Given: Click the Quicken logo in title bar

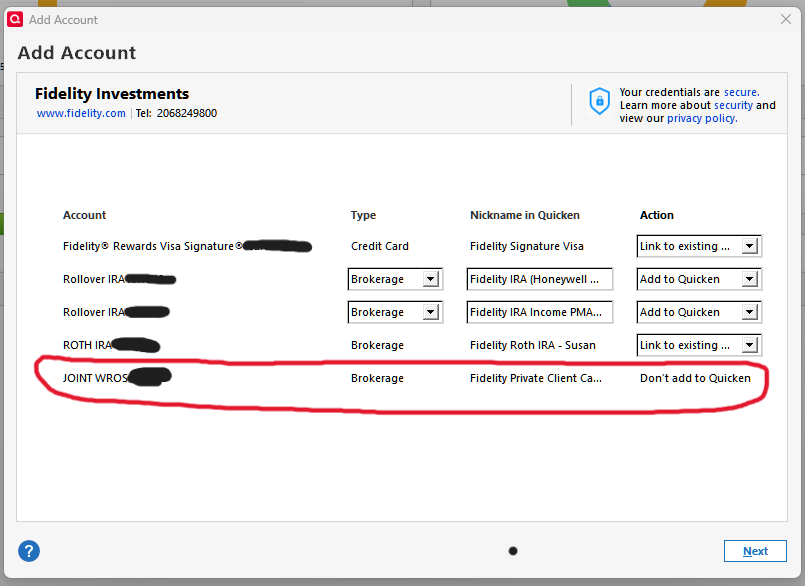Looking at the screenshot, I should (x=15, y=20).
